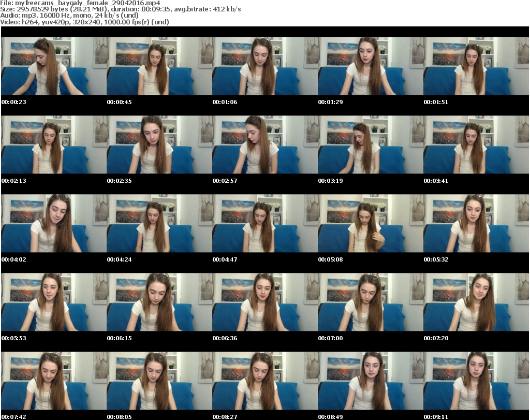This screenshot has height=420, width=530.
Task: Click the timestamp text 00:06:15
Action: 120,338
